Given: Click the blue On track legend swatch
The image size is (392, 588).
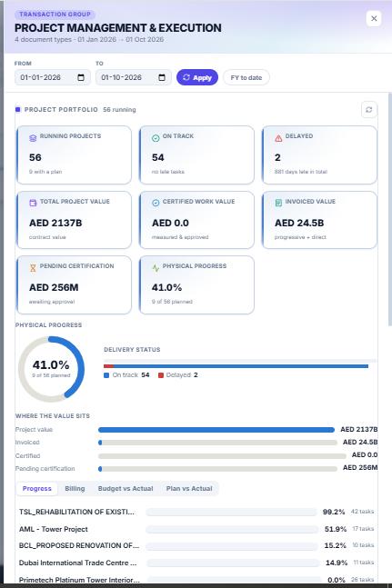Looking at the screenshot, I should [x=106, y=375].
